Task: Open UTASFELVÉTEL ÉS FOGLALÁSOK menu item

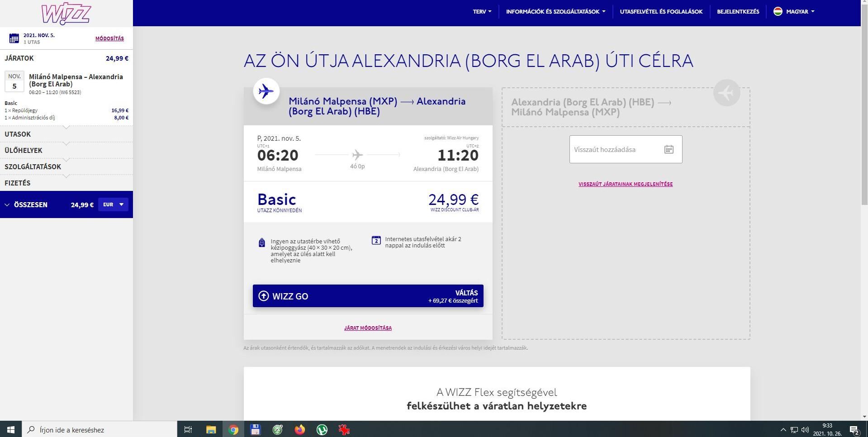Action: (661, 12)
